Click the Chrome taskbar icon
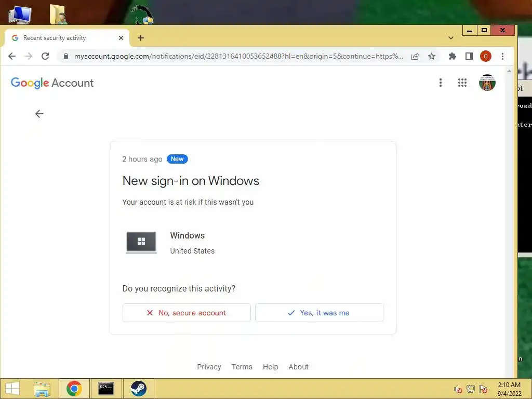This screenshot has height=399, width=532. coord(74,389)
